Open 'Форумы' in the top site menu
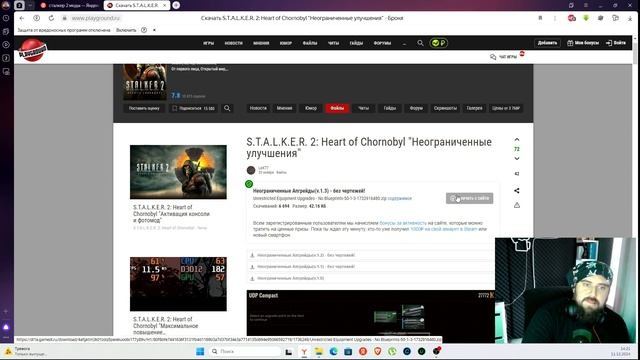The image size is (640, 360). point(382,43)
